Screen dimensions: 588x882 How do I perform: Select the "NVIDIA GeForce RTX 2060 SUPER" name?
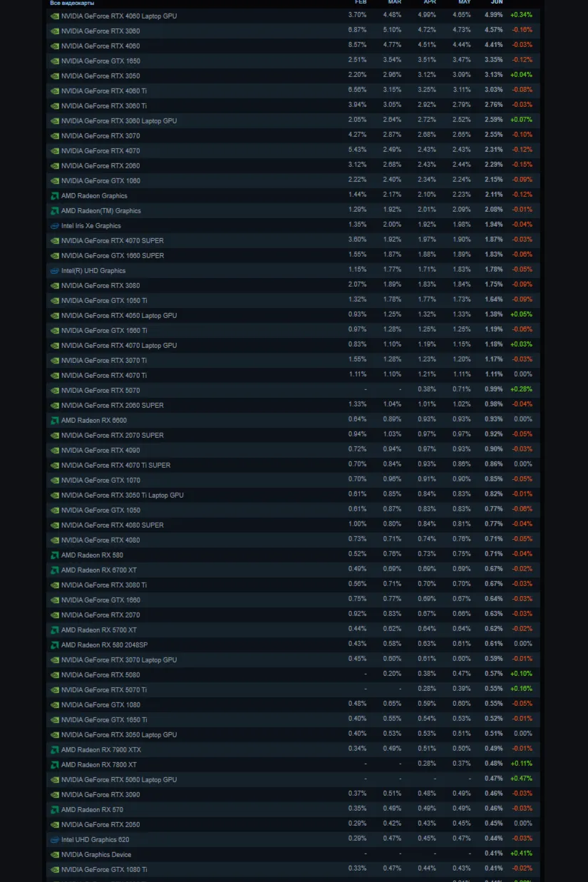(113, 405)
